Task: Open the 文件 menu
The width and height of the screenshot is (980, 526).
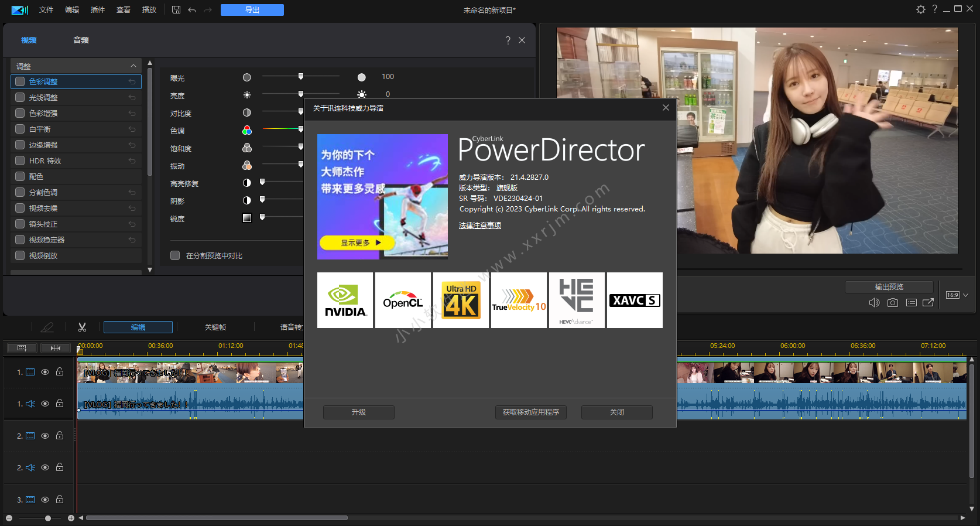Action: click(46, 10)
